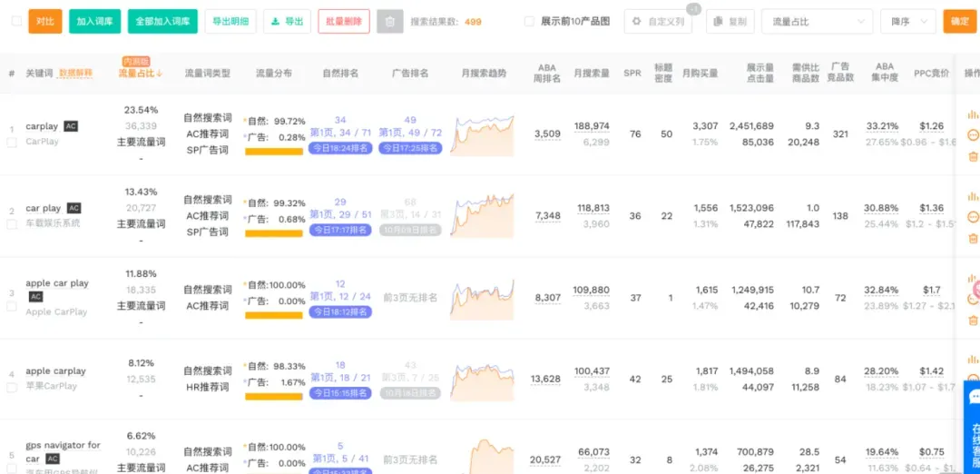Open the bar chart icon for car play row

(x=973, y=196)
